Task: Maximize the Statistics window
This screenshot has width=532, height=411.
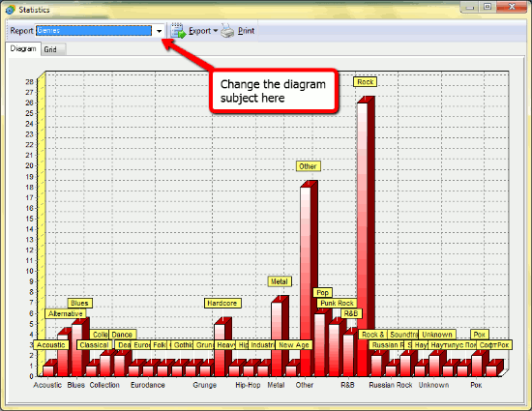Action: click(x=488, y=7)
